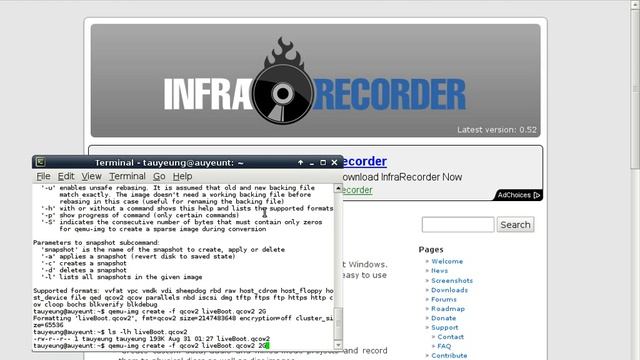Click the 'Pages' sidebar heading

tap(431, 249)
